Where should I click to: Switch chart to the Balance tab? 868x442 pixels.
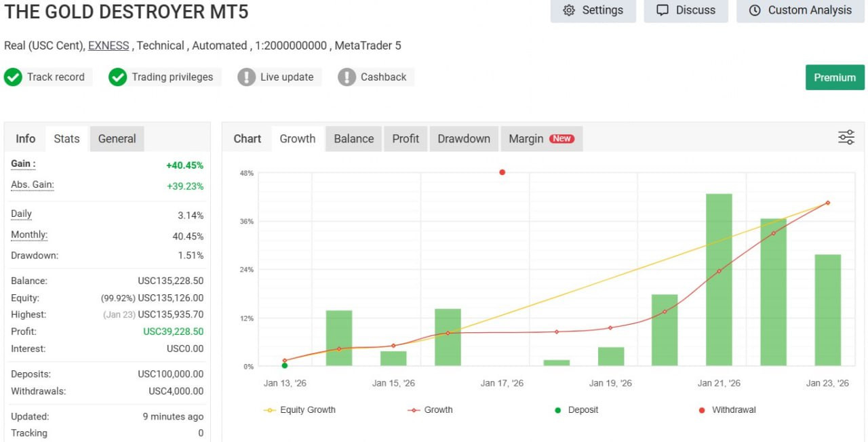point(353,139)
